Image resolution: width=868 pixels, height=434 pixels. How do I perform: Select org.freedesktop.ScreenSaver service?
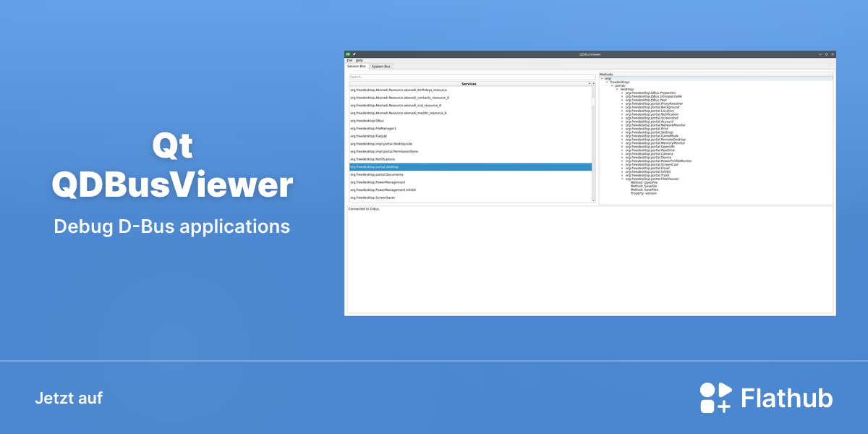pos(470,197)
